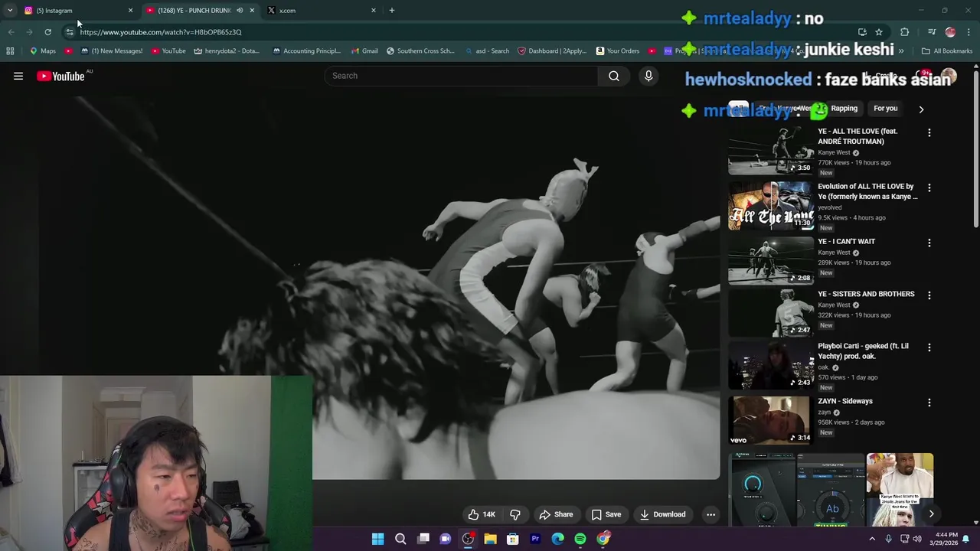Open YE - I CAN'T WAIT thumbnail
Viewport: 980px width, 551px height.
pyautogui.click(x=770, y=262)
